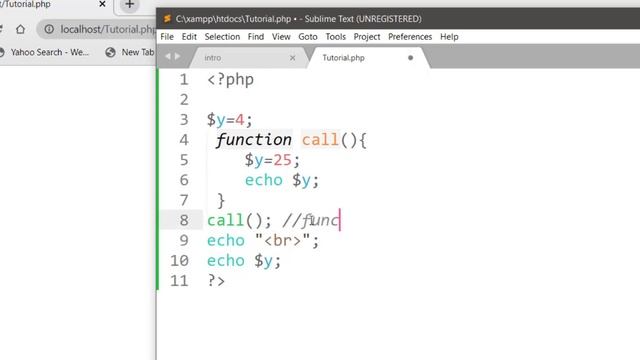Viewport: 640px width, 360px height.
Task: Click the $y=25; statement
Action: (x=272, y=160)
